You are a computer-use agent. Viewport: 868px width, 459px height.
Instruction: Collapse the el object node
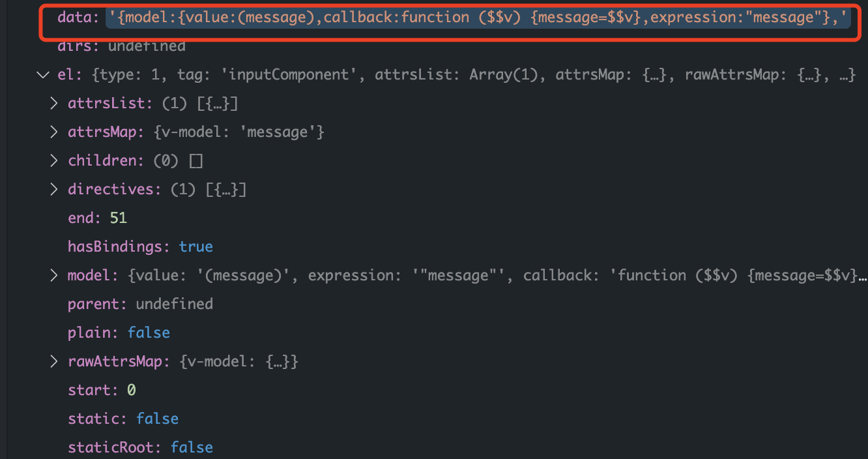point(44,75)
